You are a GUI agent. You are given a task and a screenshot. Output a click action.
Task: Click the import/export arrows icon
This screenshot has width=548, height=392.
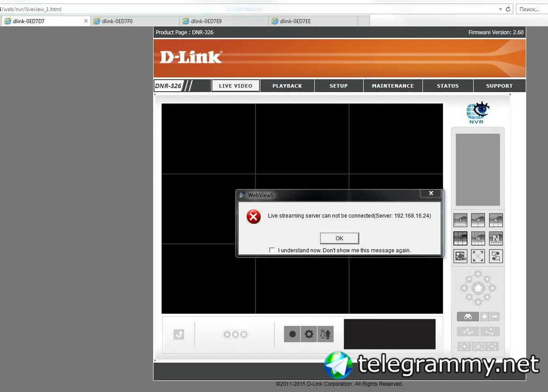(325, 334)
